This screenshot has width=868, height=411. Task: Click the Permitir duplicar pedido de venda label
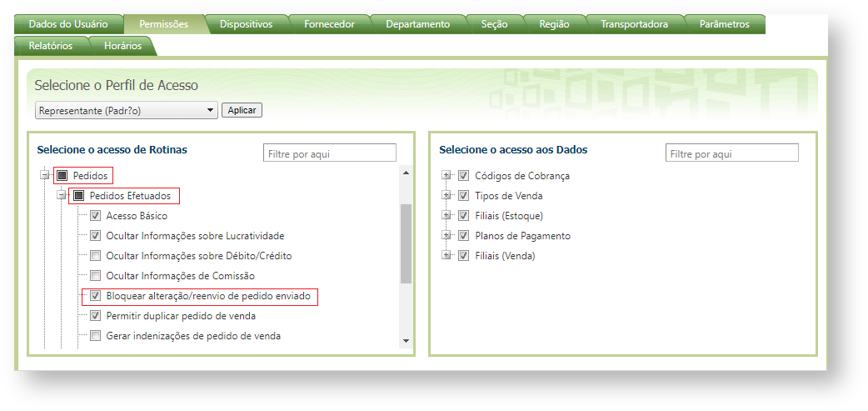[181, 316]
